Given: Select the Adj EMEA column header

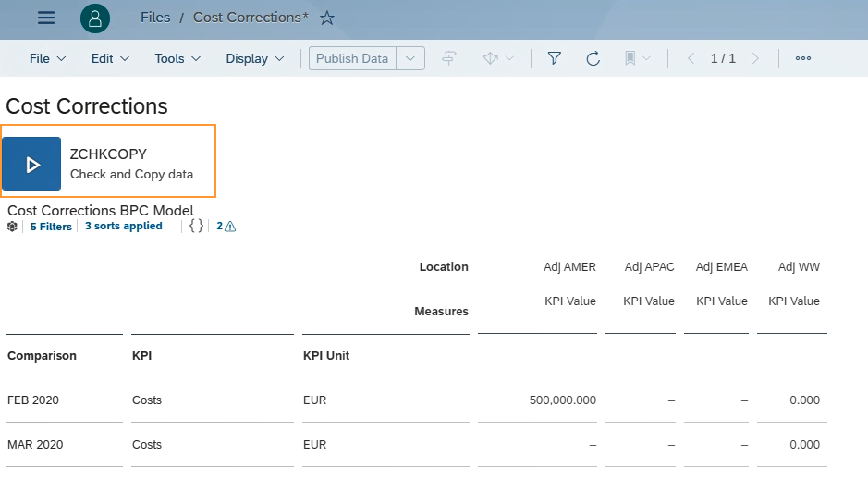Looking at the screenshot, I should pyautogui.click(x=722, y=267).
